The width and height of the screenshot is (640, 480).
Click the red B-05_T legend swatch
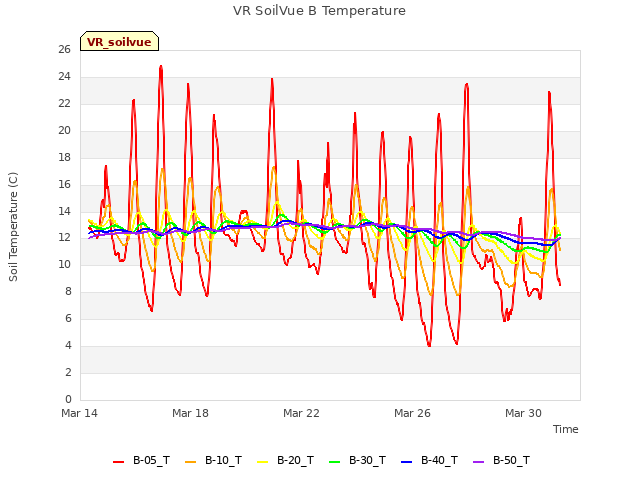coord(118,462)
